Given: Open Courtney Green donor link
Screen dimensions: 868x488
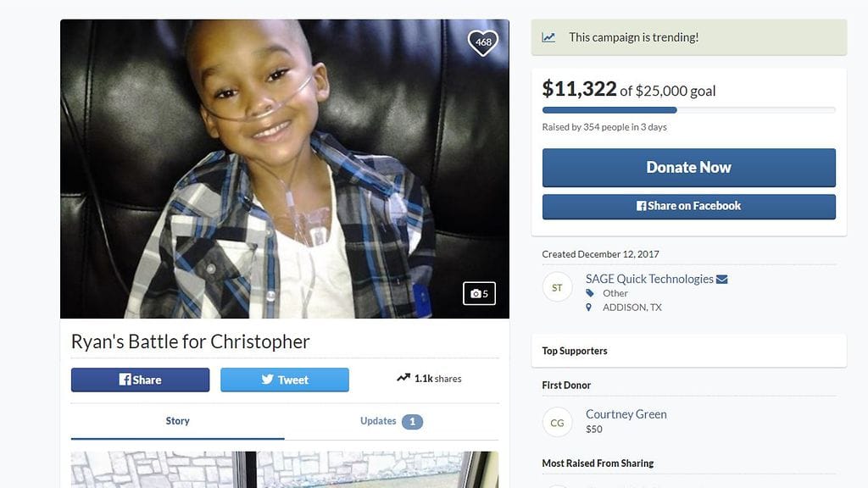Looking at the screenshot, I should pyautogui.click(x=626, y=413).
